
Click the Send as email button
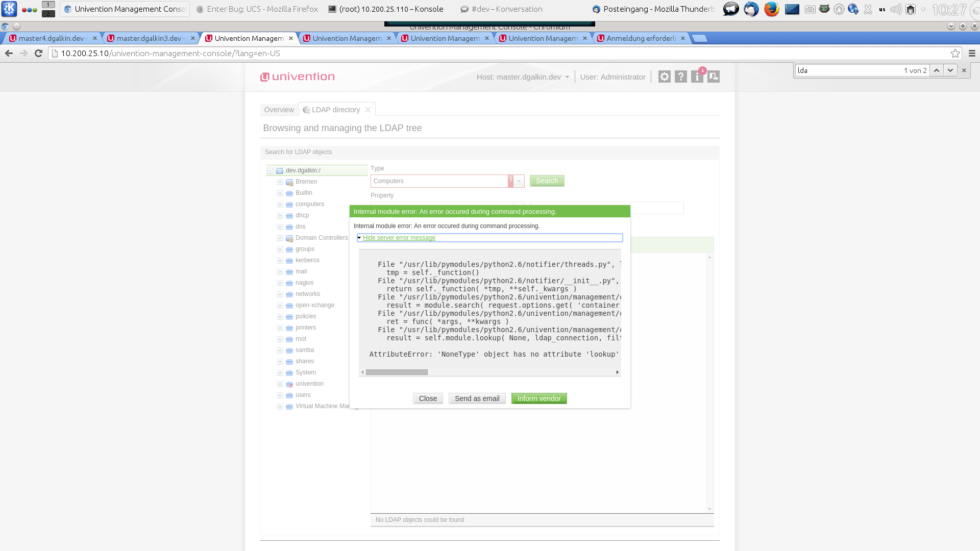tap(477, 398)
